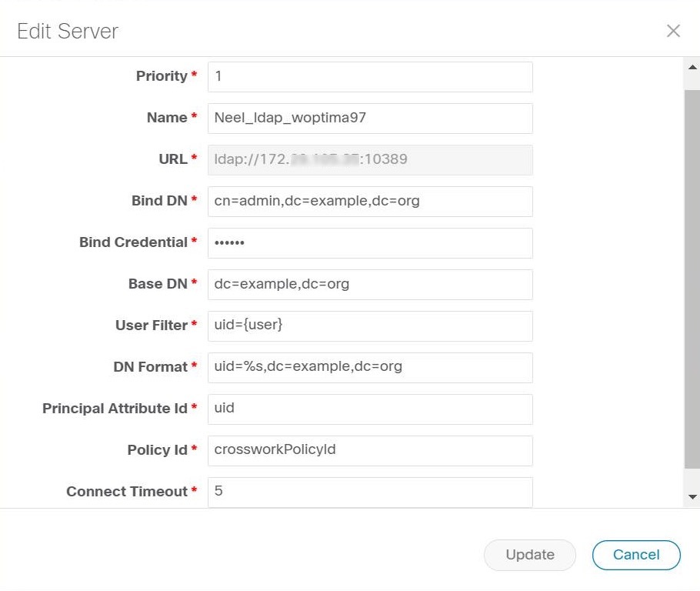Click the masked Bind Credential field
The width and height of the screenshot is (700, 591).
(369, 242)
